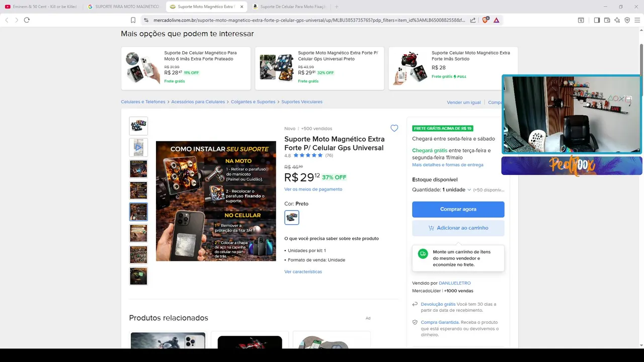This screenshot has height=362, width=644.
Task: Switch to Eminem & 50 Cent YouTube tab
Action: (x=42, y=7)
